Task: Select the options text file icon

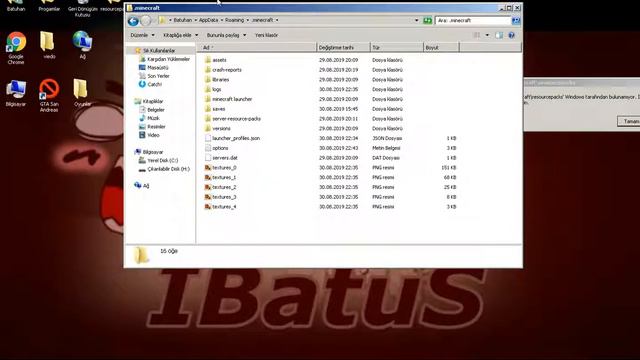Action: 208,148
